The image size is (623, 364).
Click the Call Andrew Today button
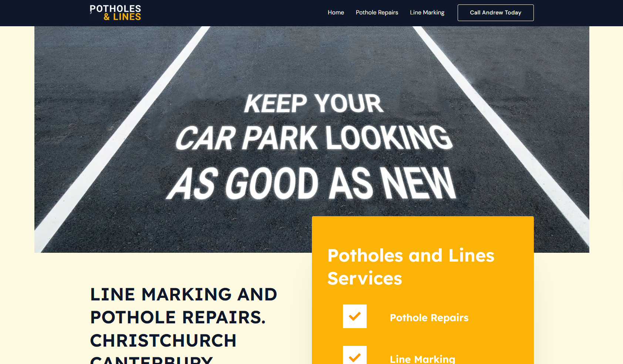[495, 13]
